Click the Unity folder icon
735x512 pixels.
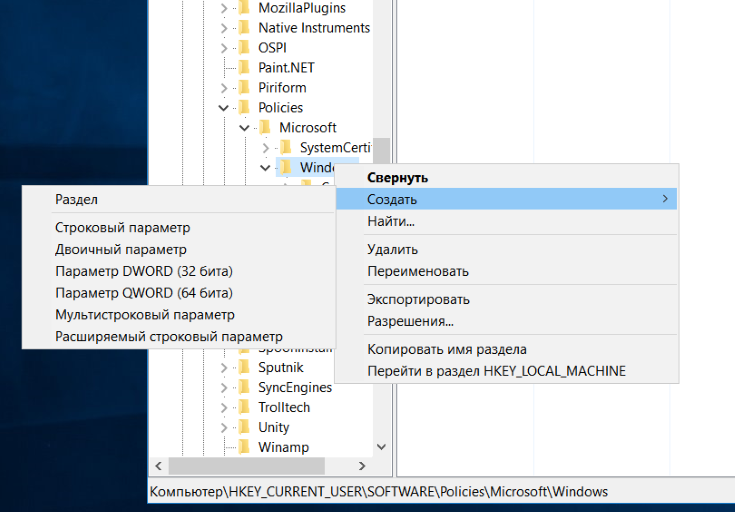click(241, 427)
